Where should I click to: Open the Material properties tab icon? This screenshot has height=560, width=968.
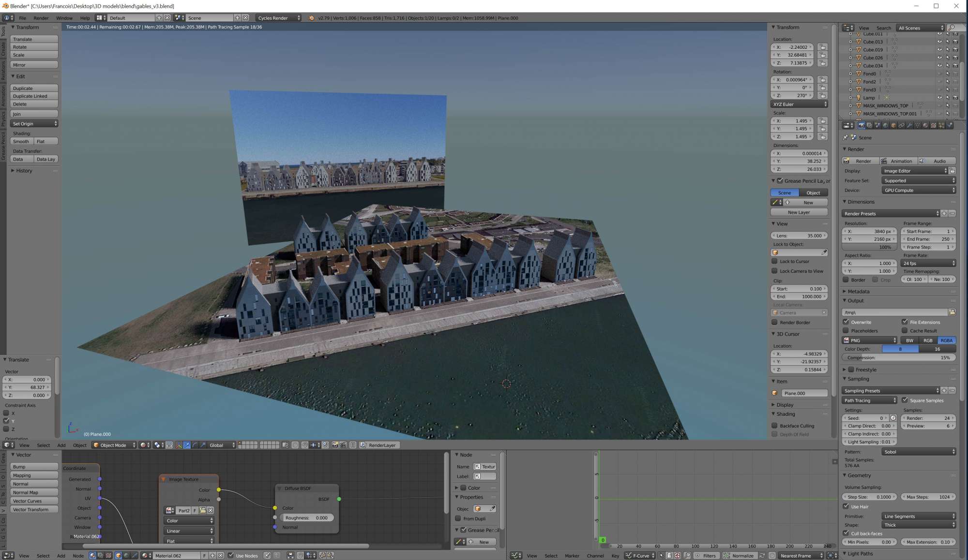pyautogui.click(x=925, y=125)
